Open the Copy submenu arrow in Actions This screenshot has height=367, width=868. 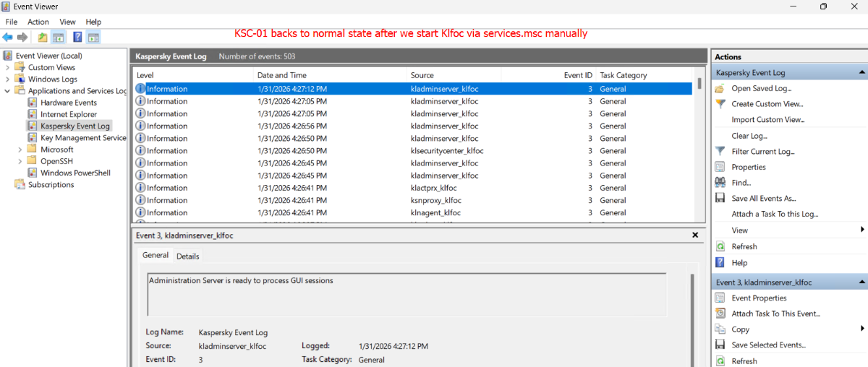point(862,329)
